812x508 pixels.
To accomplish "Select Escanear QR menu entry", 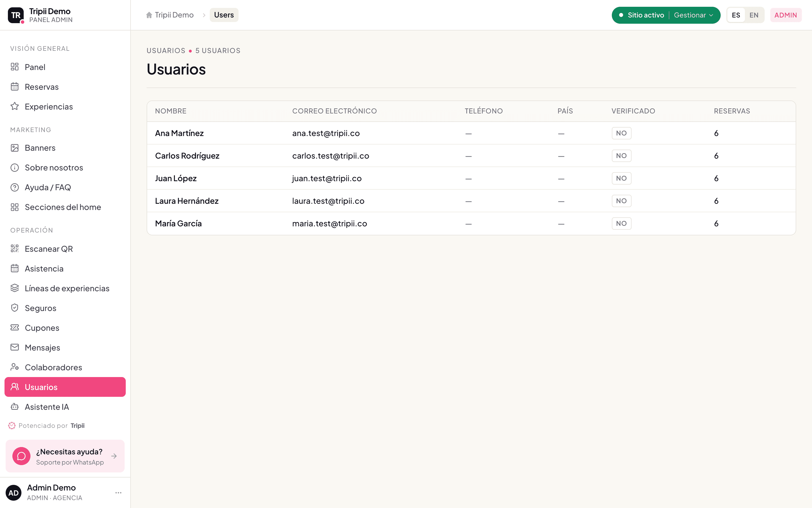I will point(65,249).
